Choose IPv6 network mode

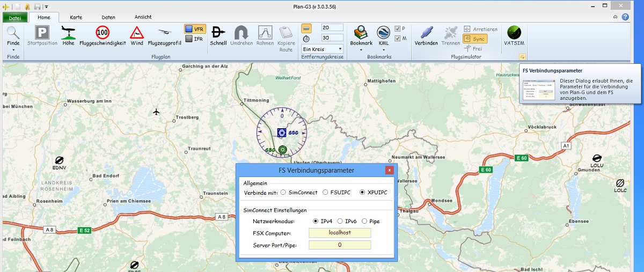340,221
